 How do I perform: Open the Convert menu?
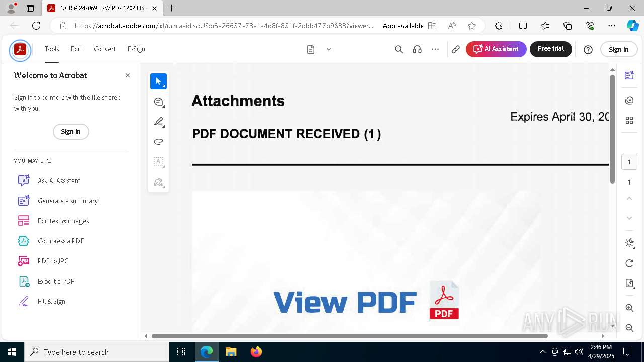coord(105,49)
